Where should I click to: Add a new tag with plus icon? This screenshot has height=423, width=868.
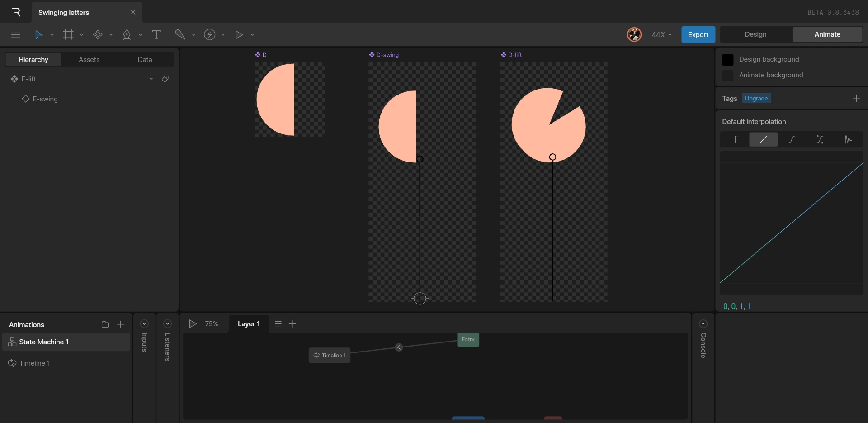click(x=856, y=98)
